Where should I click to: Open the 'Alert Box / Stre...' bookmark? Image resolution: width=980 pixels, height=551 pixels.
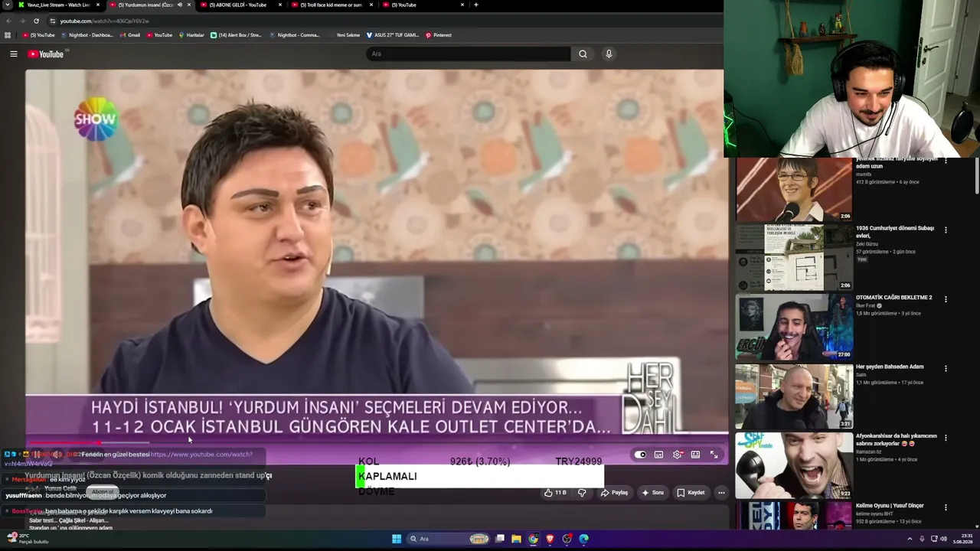(237, 35)
